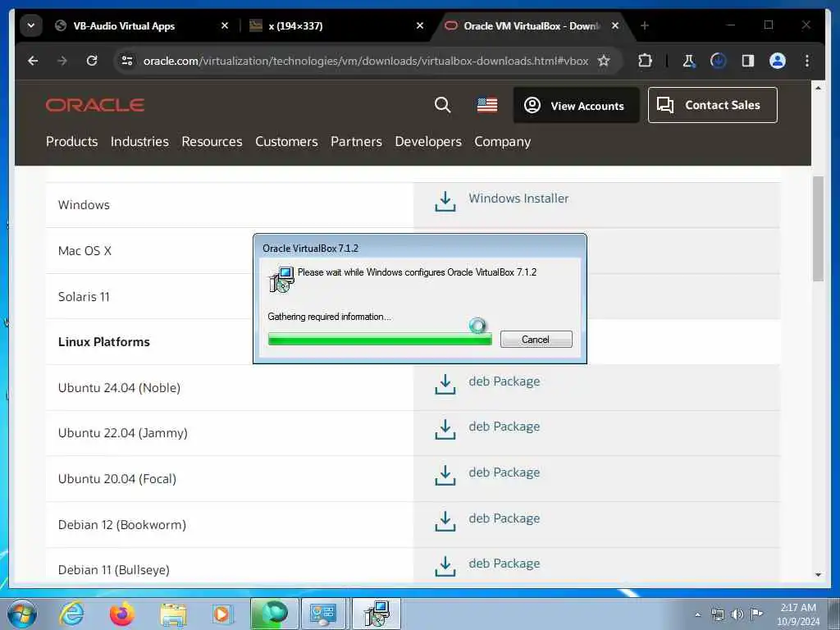Open the Partners menu
This screenshot has width=840, height=630.
(356, 141)
